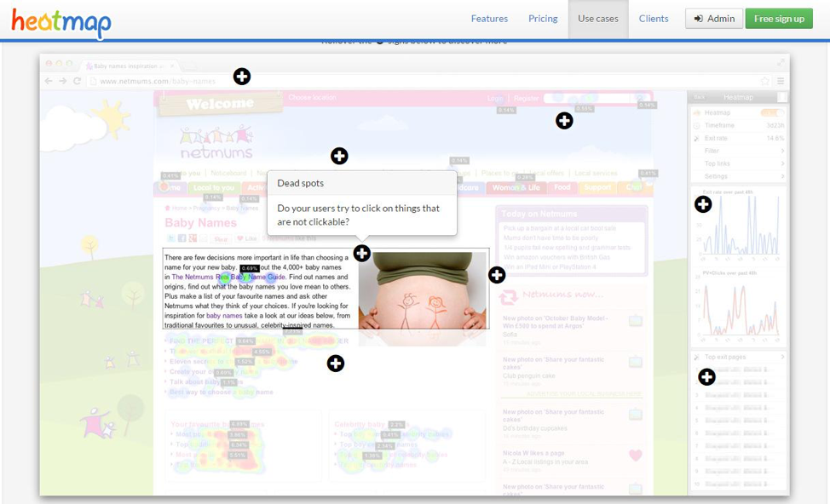The height and width of the screenshot is (504, 830).
Task: Open the Clients navigation link
Action: tap(654, 19)
